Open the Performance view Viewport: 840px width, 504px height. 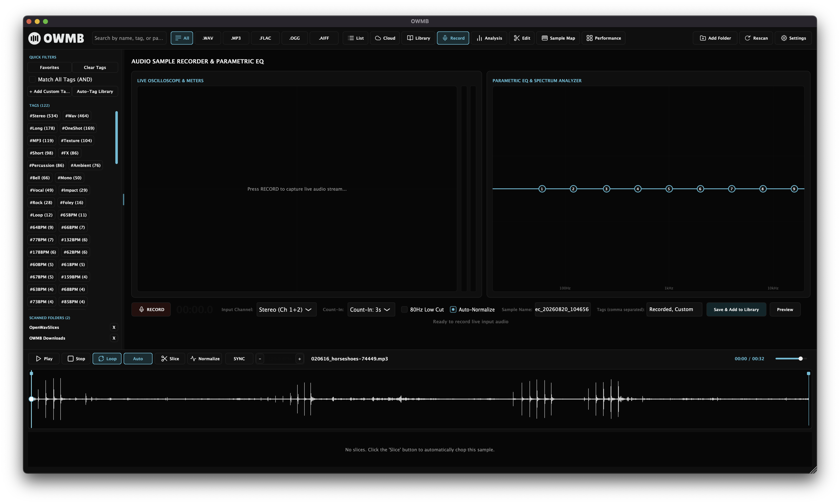click(604, 38)
